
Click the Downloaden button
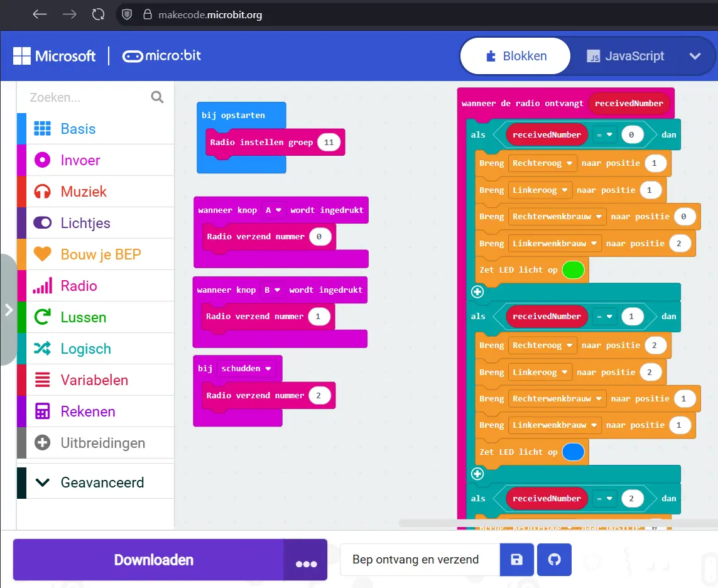[x=153, y=560]
